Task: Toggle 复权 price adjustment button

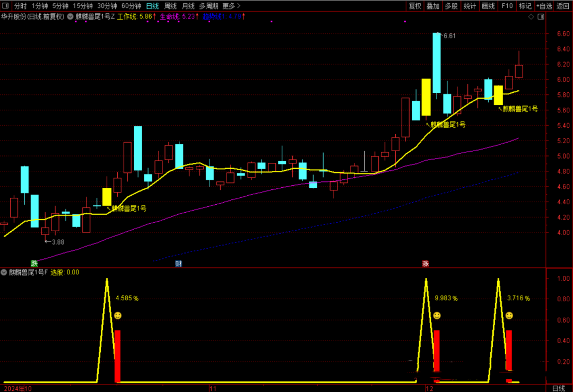Action: pyautogui.click(x=415, y=6)
